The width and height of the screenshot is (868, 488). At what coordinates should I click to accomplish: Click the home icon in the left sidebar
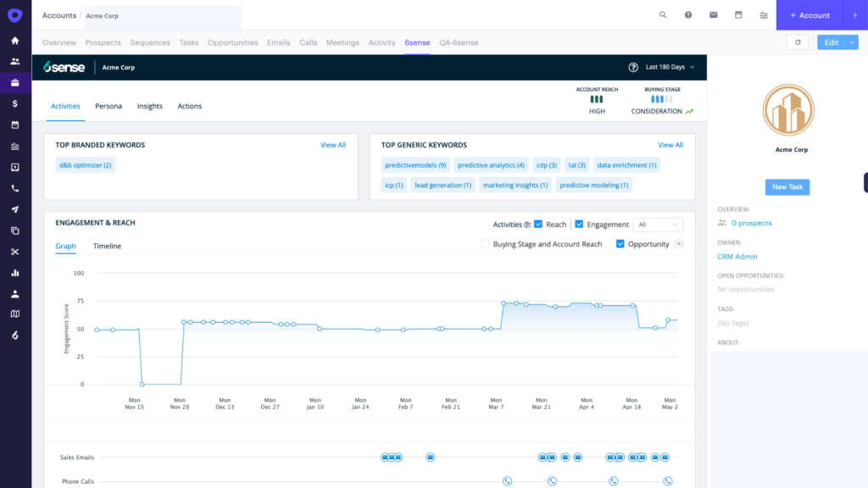(x=14, y=40)
